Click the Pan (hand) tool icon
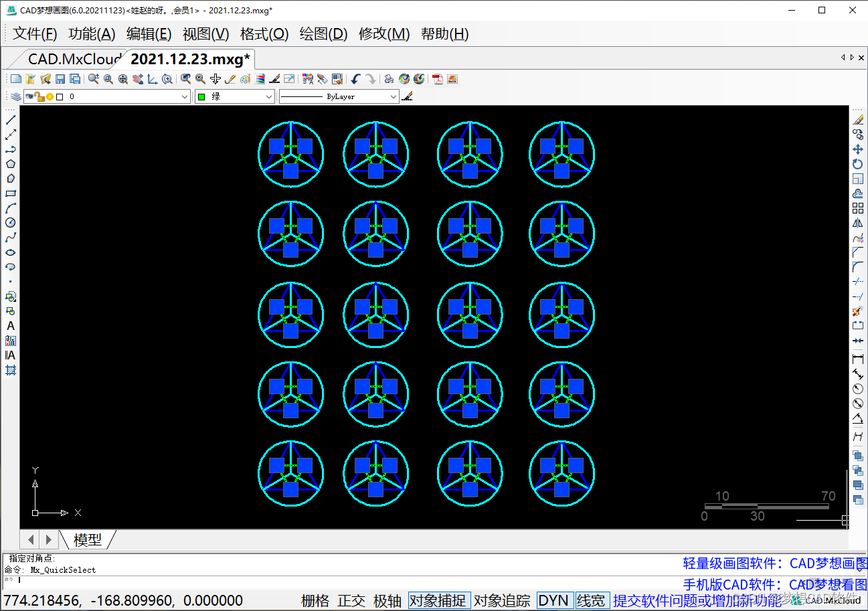 (138, 79)
